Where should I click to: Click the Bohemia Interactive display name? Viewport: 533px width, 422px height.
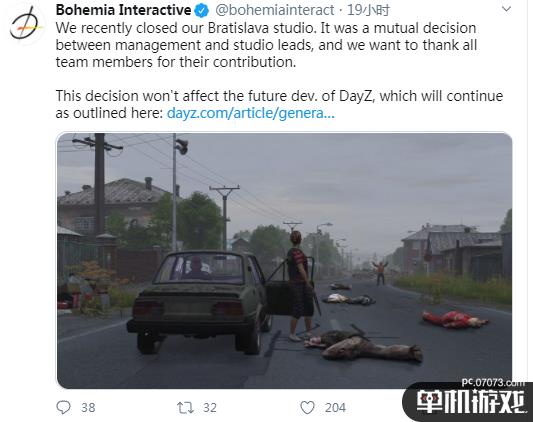click(x=123, y=10)
